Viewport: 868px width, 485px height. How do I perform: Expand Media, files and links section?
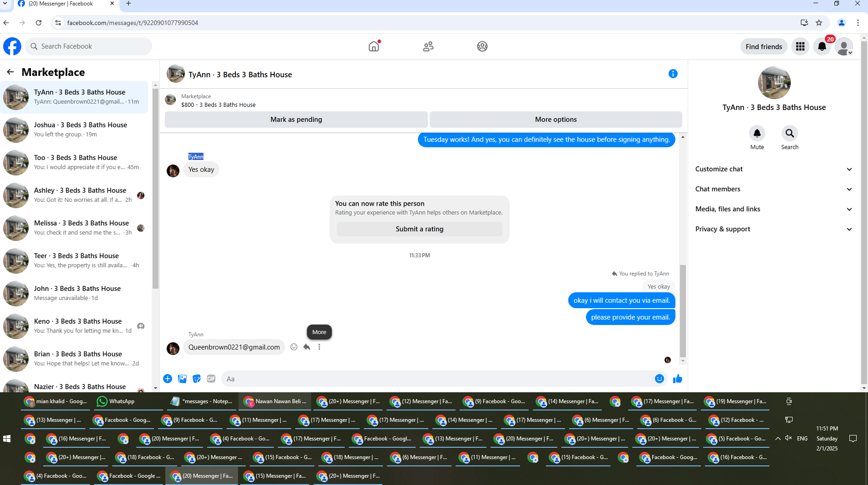point(774,209)
